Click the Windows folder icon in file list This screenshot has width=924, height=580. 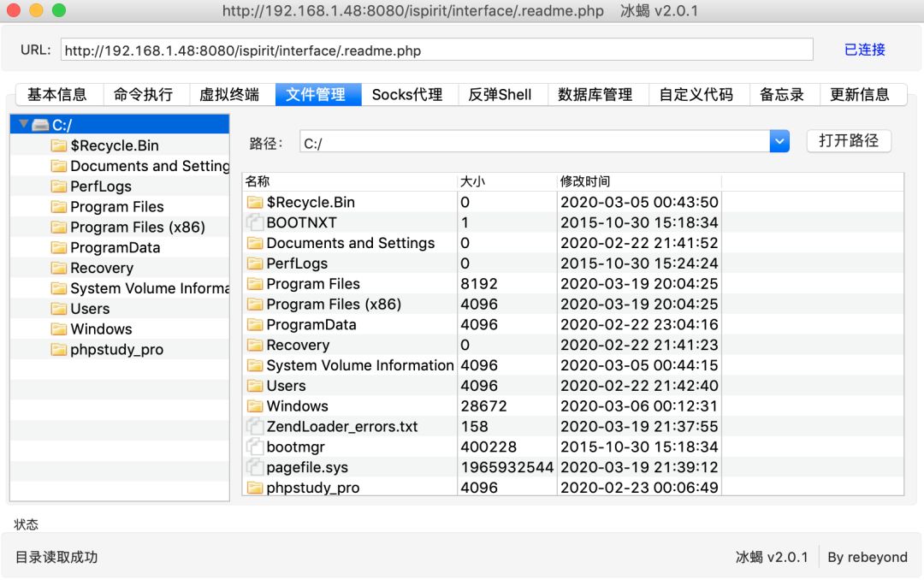pos(255,406)
